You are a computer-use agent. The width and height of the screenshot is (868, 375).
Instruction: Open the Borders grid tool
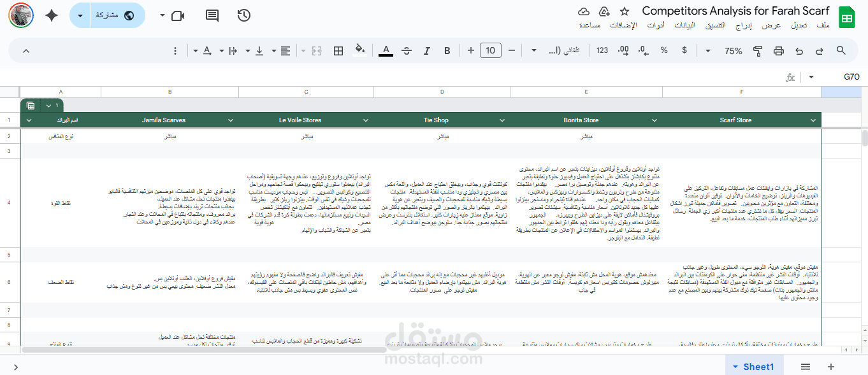pyautogui.click(x=338, y=51)
